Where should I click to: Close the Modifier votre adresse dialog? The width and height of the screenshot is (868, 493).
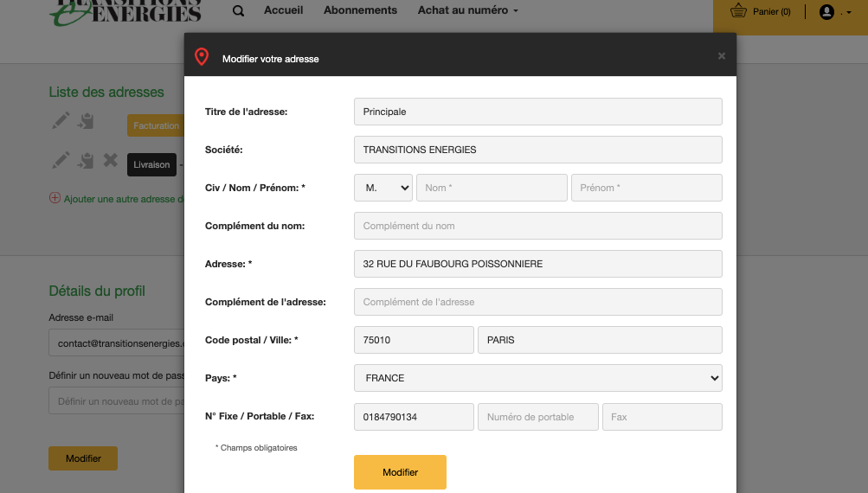(x=722, y=56)
